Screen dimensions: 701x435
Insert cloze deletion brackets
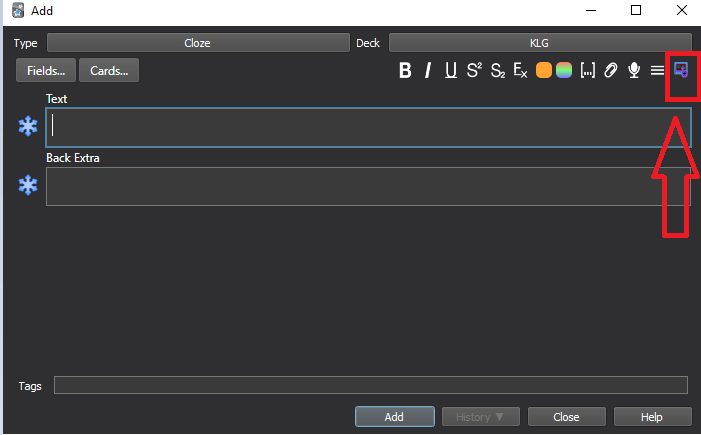pos(588,70)
